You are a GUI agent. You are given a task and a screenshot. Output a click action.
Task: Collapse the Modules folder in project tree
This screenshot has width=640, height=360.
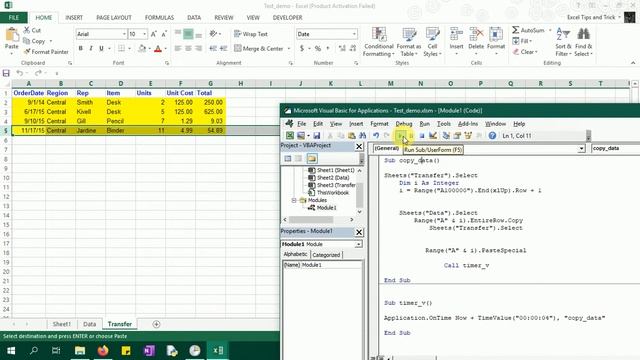294,200
